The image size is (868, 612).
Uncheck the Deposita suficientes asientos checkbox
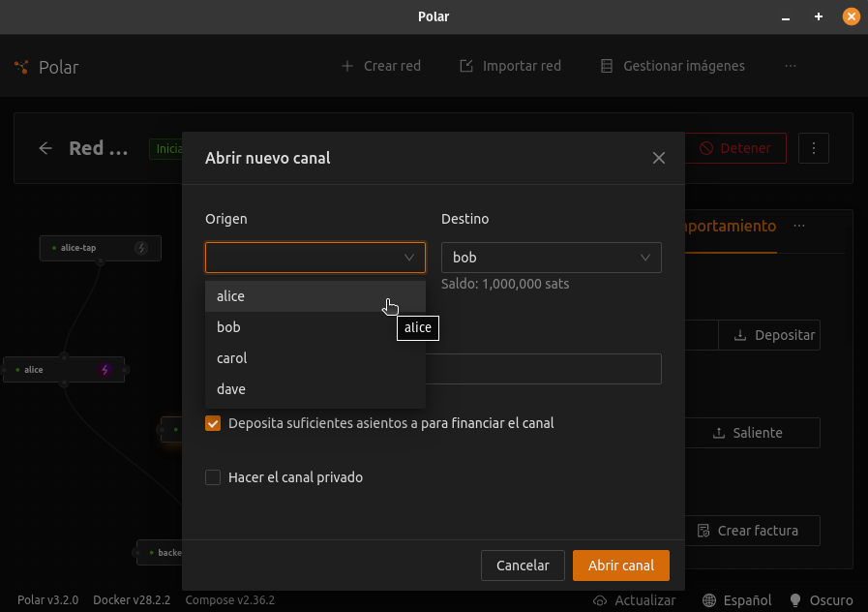point(213,423)
